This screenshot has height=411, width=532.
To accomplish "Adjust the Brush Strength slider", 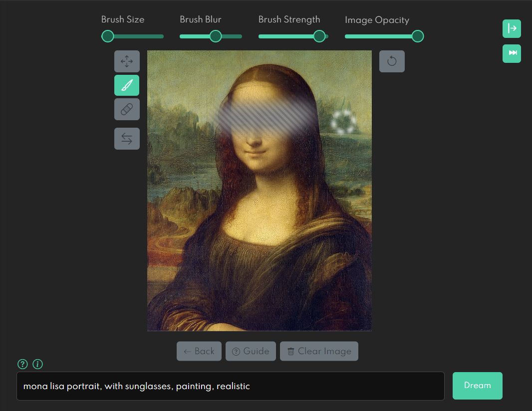I will [x=293, y=36].
